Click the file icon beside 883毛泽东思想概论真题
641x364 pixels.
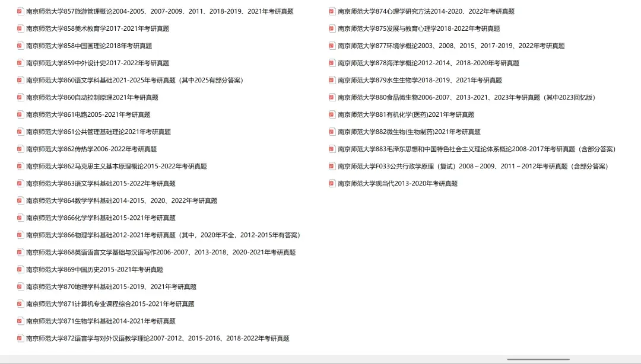pyautogui.click(x=331, y=149)
